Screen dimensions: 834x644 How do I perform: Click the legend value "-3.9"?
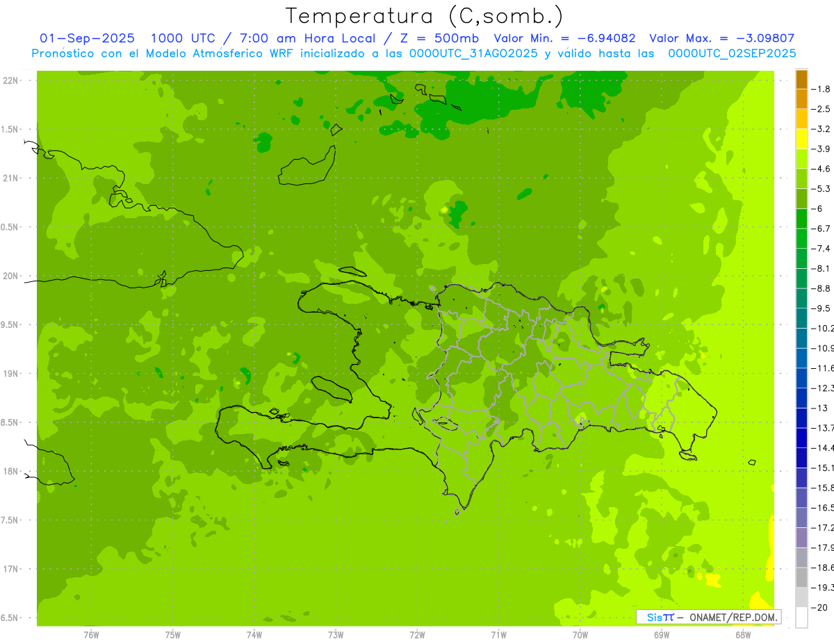point(822,149)
